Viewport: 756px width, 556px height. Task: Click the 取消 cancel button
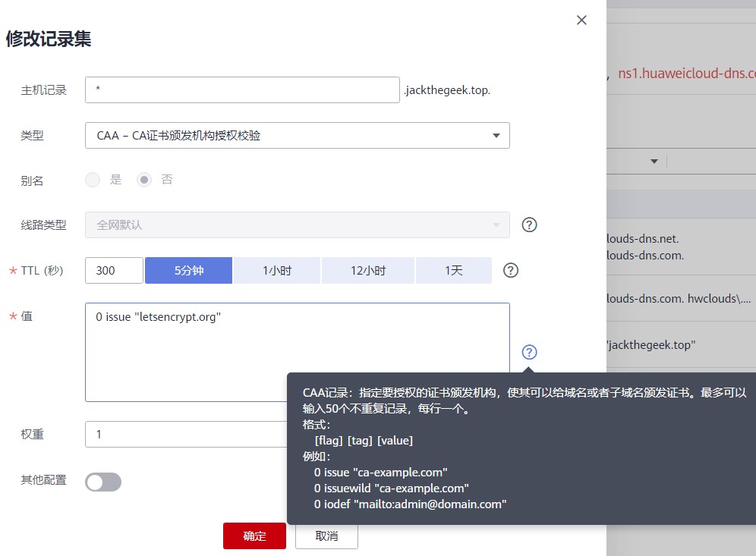326,536
